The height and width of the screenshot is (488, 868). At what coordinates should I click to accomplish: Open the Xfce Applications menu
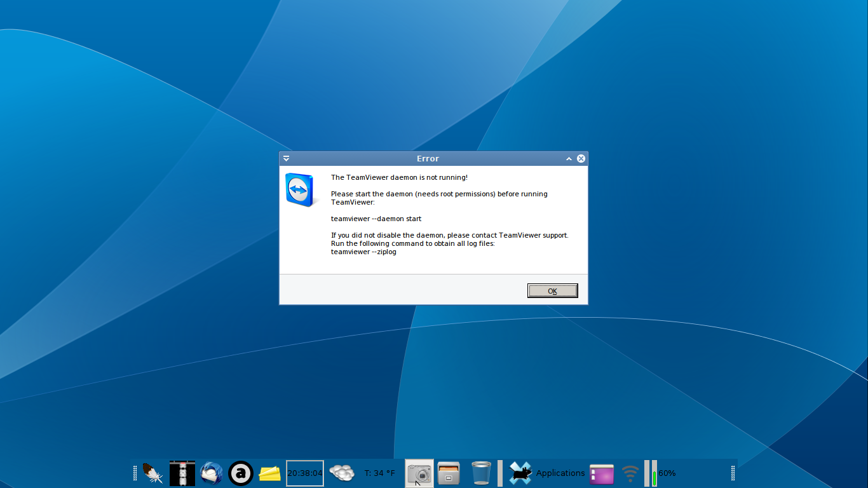coord(546,473)
